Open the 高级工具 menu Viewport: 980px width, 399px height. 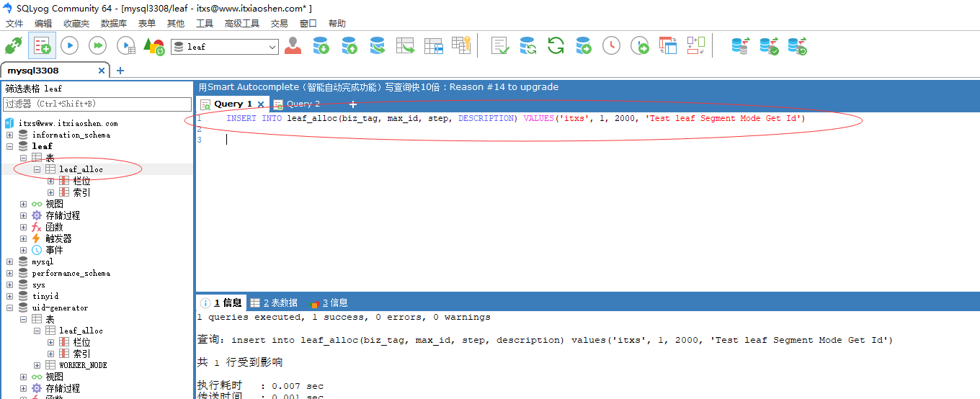pyautogui.click(x=242, y=23)
